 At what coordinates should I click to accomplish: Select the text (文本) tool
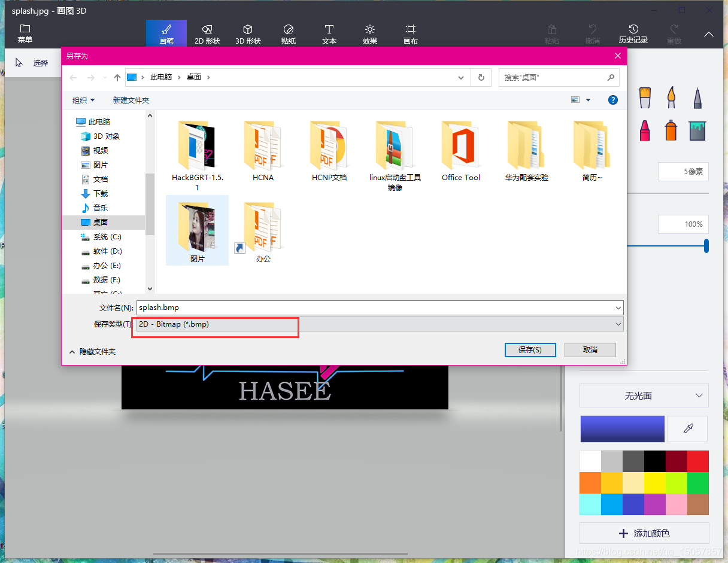tap(329, 33)
